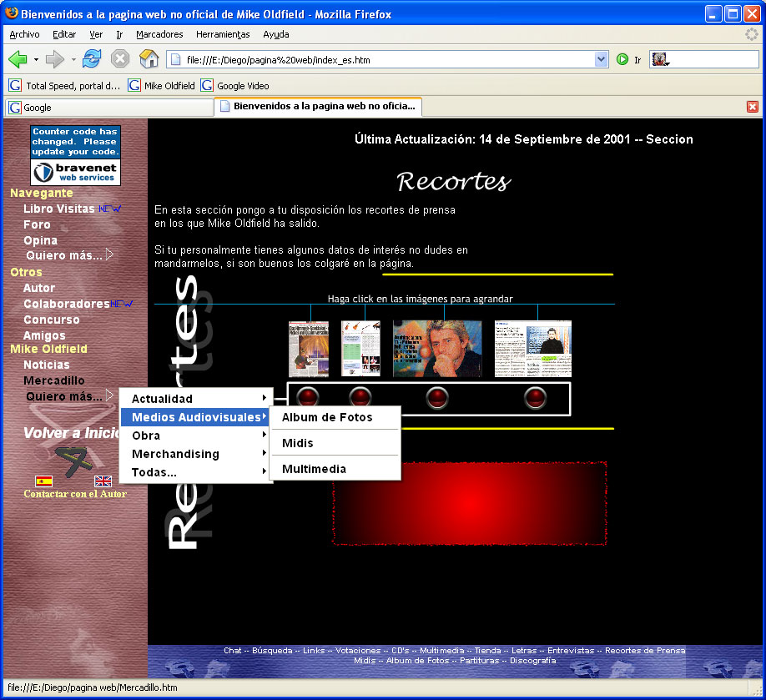Open the Total Speed bookmark
Image resolution: width=766 pixels, height=700 pixels.
(64, 85)
